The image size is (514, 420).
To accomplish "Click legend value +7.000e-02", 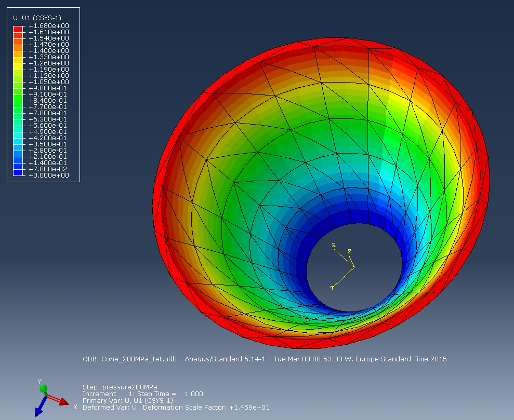I will [48, 169].
